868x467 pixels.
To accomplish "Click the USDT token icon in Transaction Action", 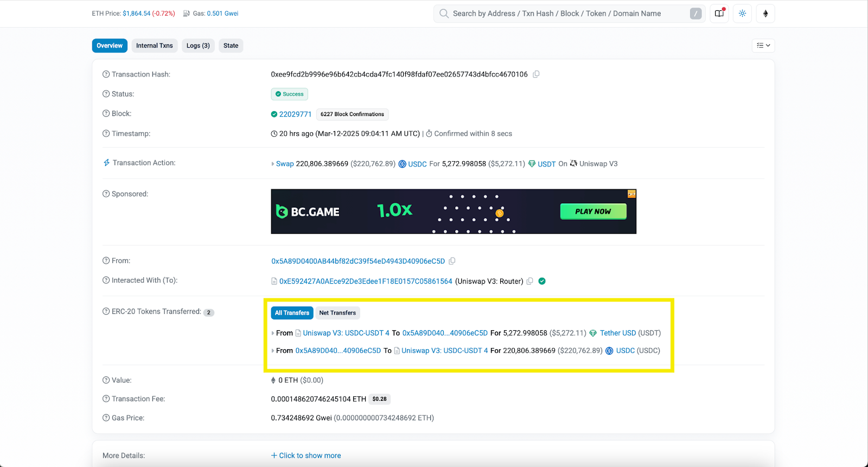I will tap(532, 164).
